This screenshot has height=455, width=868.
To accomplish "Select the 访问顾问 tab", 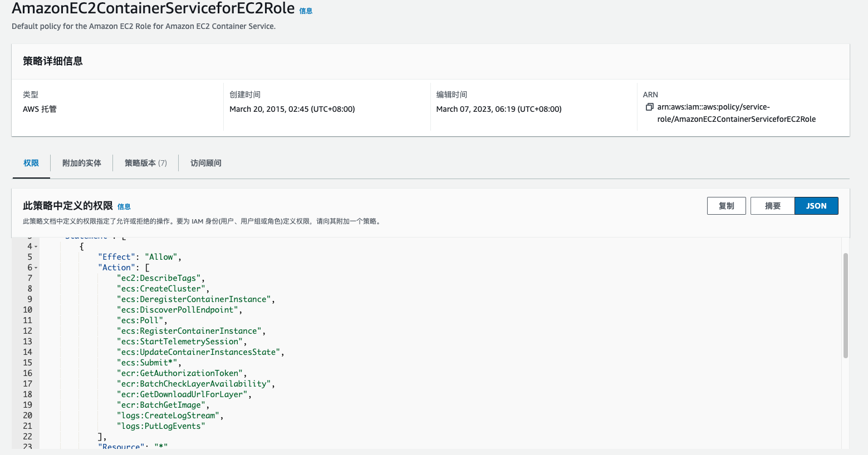I will (x=206, y=163).
